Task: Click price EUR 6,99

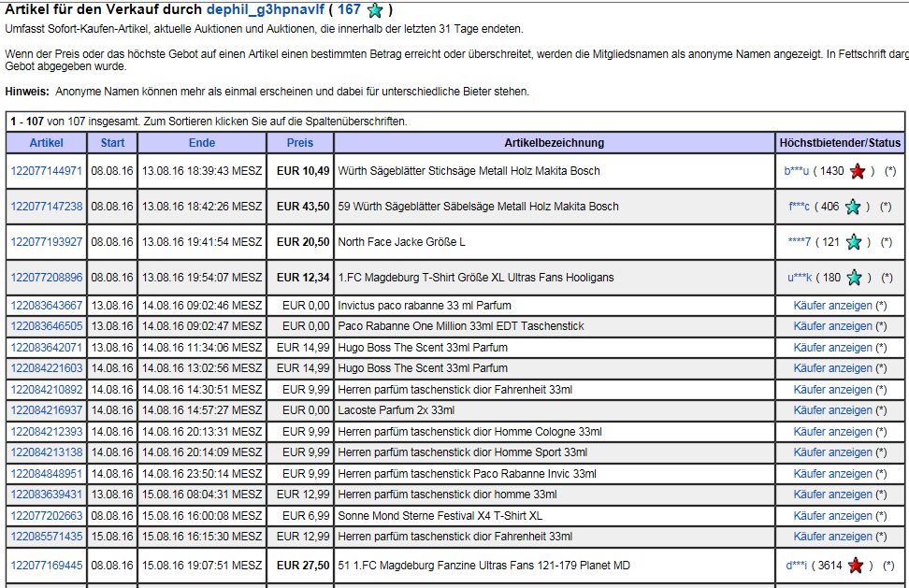Action: [306, 516]
